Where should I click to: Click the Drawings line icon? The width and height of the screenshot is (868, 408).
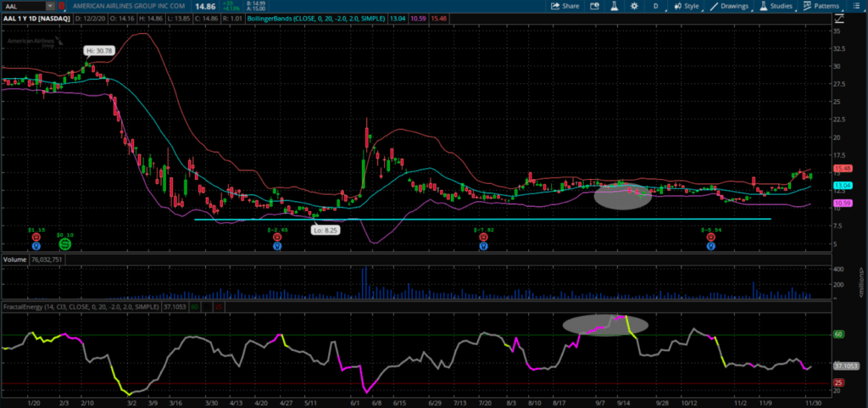pyautogui.click(x=714, y=6)
